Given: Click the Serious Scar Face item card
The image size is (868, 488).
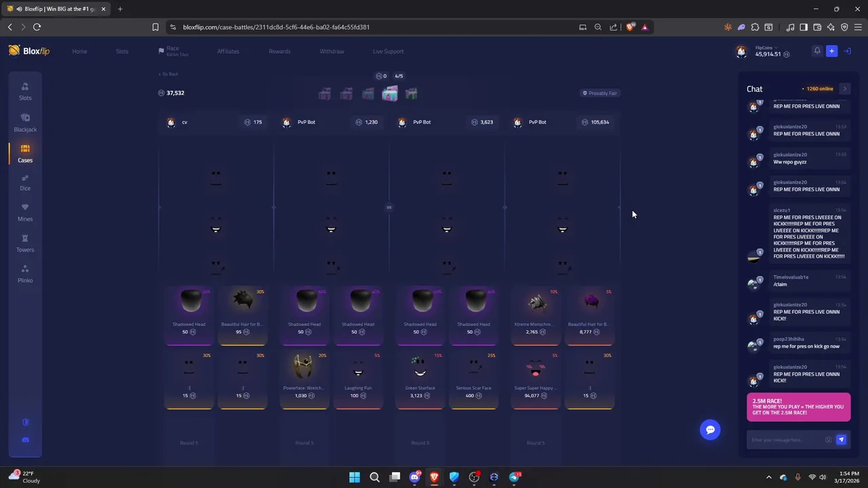Looking at the screenshot, I should tap(473, 380).
